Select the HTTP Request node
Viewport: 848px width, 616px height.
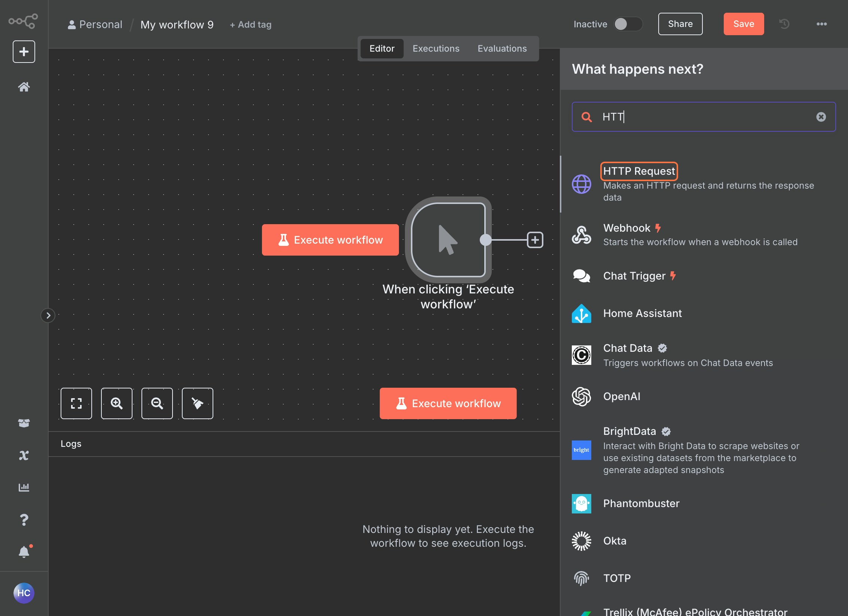(639, 171)
